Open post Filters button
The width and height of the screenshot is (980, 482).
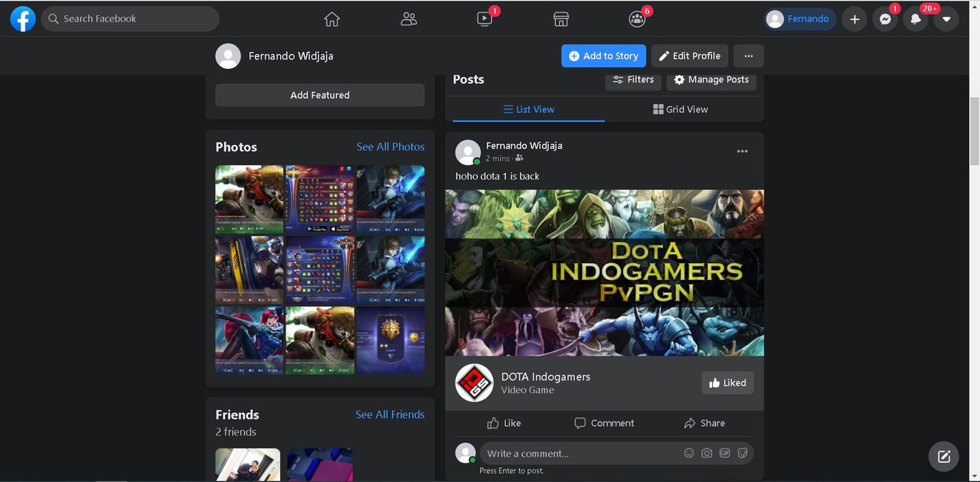click(633, 80)
